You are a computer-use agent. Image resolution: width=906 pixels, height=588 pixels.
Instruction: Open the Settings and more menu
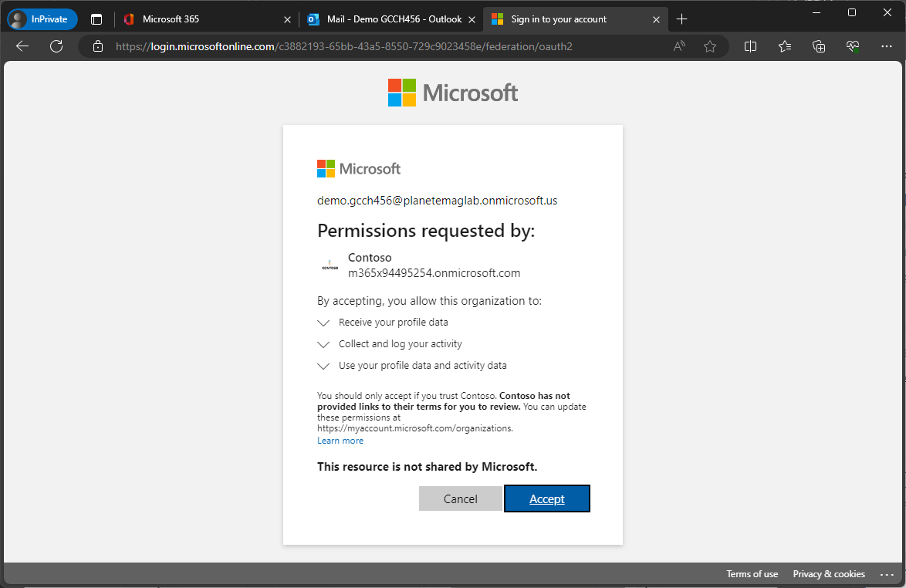click(x=886, y=46)
